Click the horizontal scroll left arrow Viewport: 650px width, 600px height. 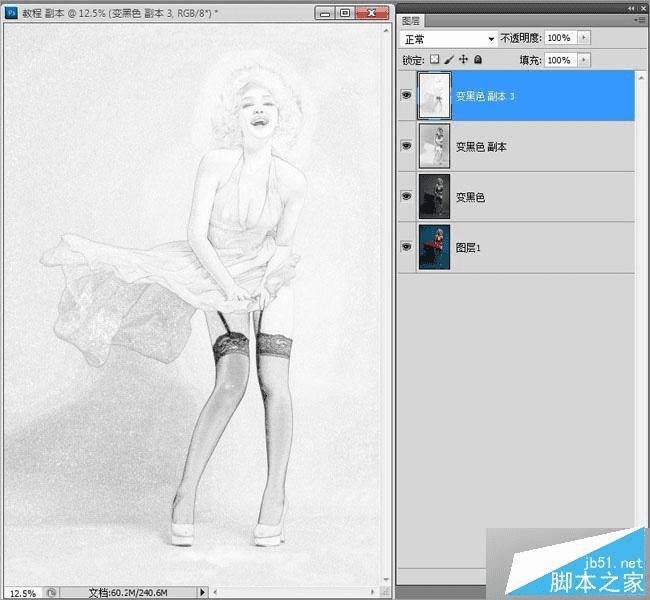215,592
